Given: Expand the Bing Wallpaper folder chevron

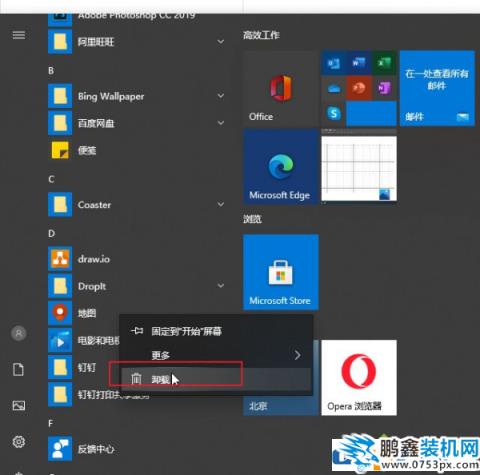Looking at the screenshot, I should point(221,96).
